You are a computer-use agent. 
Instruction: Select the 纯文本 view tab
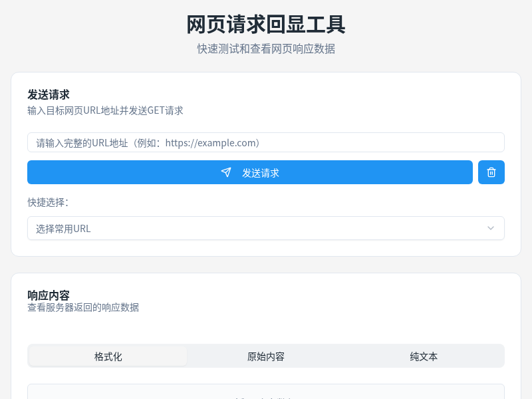coord(424,356)
